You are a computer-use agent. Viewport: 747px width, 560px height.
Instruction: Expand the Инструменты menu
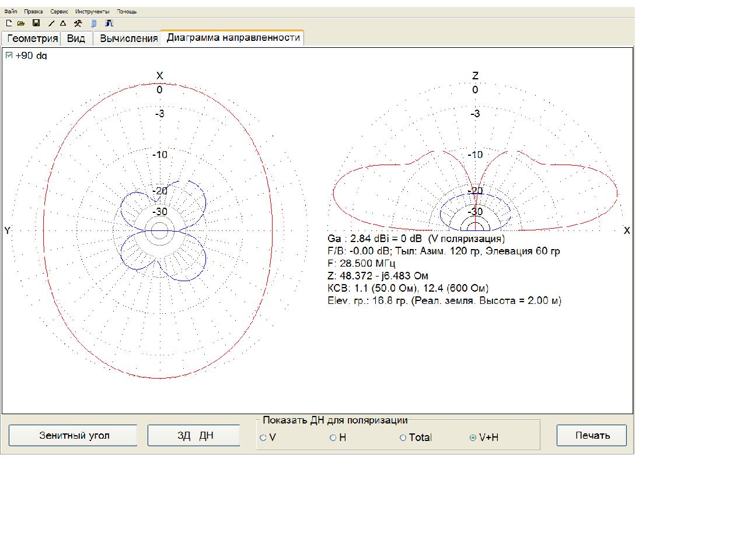click(92, 12)
